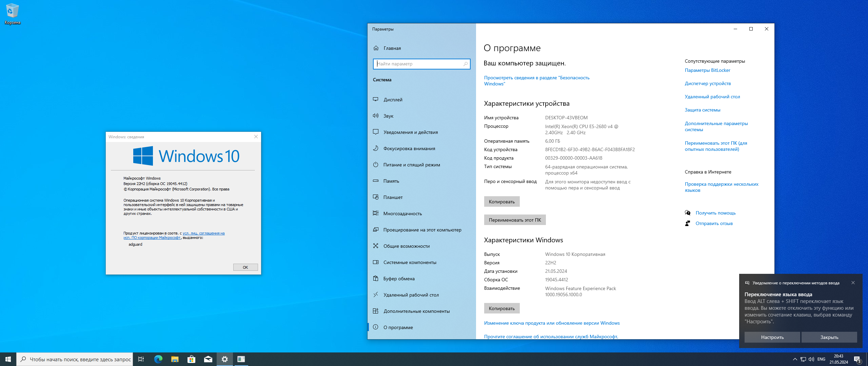Image resolution: width=868 pixels, height=366 pixels.
Task: Select Multitasking (Многозадачность) in the sidebar
Action: (402, 213)
